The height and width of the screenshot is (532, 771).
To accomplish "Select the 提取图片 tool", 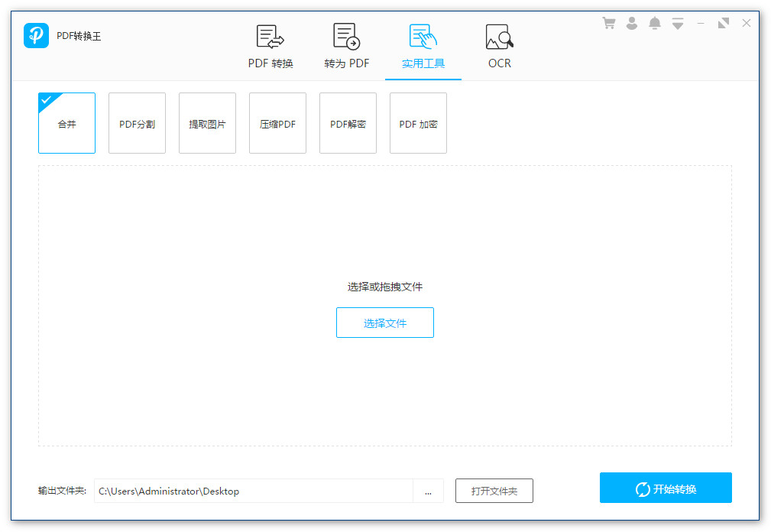I will [x=208, y=124].
